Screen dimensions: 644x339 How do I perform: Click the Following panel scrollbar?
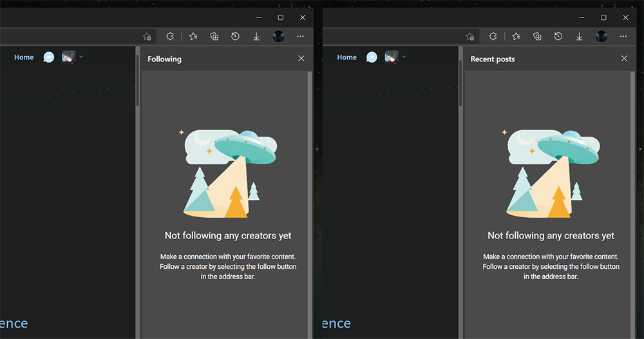[x=310, y=205]
